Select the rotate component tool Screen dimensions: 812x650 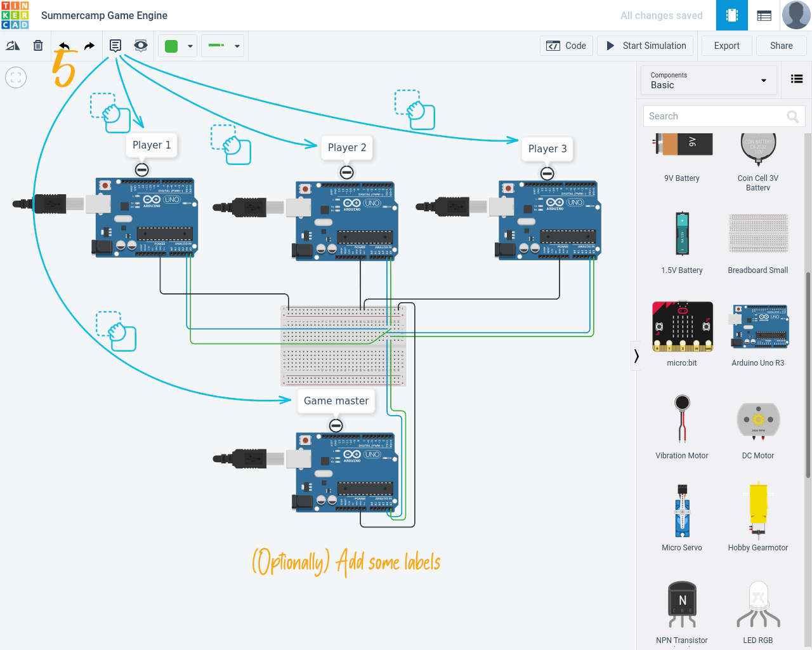[x=13, y=46]
